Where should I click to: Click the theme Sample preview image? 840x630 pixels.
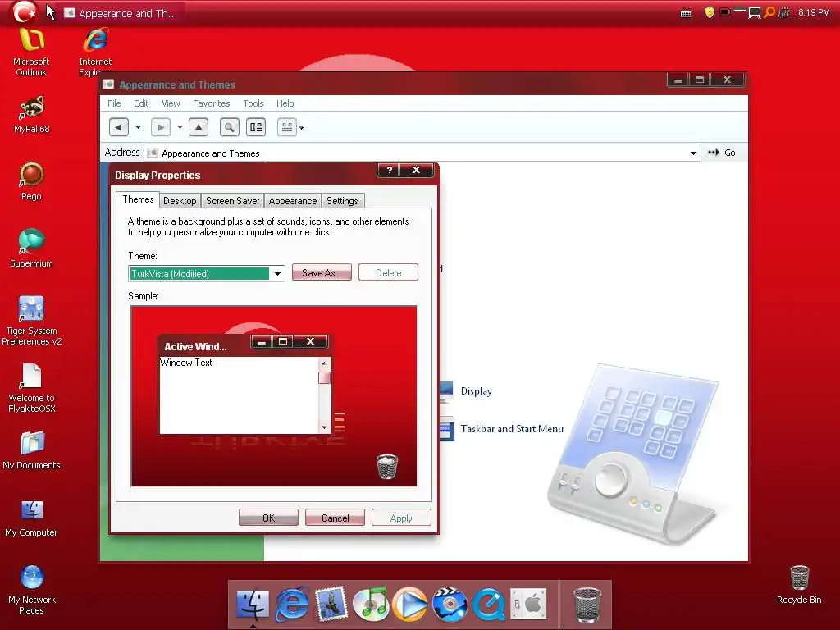(x=274, y=396)
